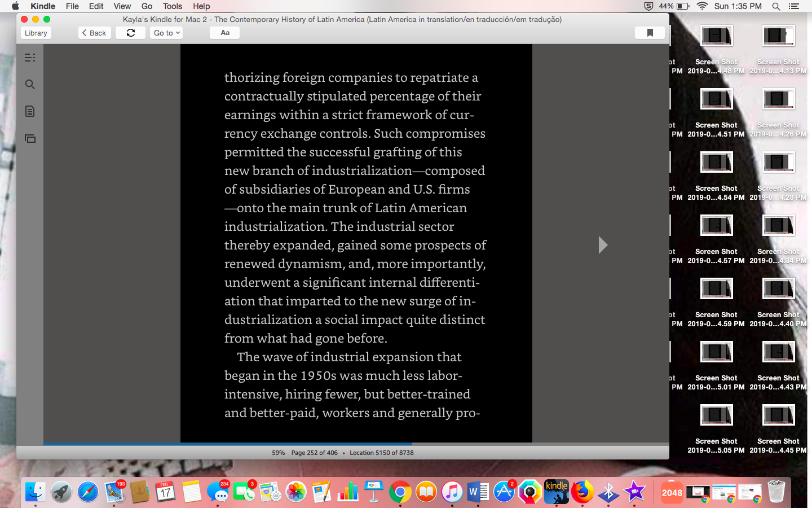Open the Edit menu
The image size is (812, 508).
click(x=96, y=6)
